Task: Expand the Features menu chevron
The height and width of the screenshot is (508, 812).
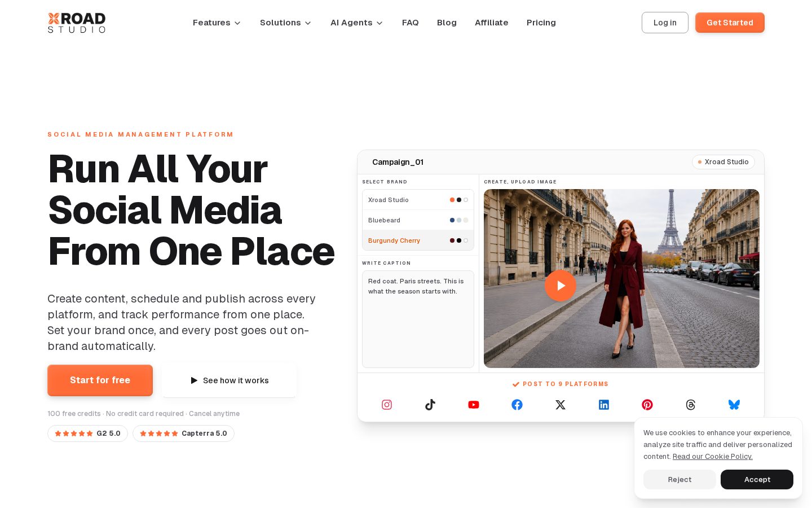Action: 237,23
